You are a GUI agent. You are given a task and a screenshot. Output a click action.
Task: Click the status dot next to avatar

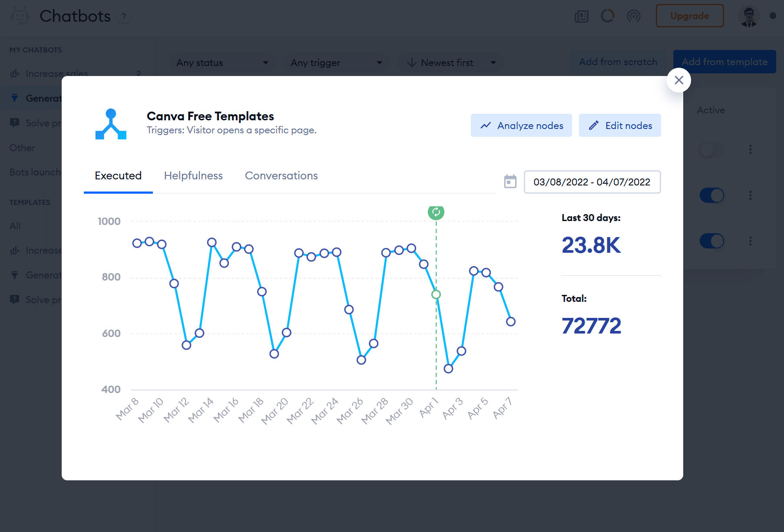[773, 16]
